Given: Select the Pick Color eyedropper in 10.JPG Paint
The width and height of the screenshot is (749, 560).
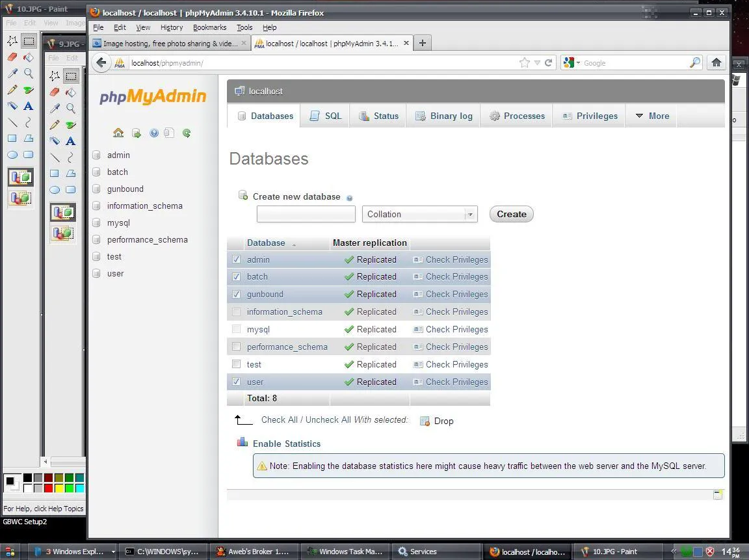Looking at the screenshot, I should 12,73.
